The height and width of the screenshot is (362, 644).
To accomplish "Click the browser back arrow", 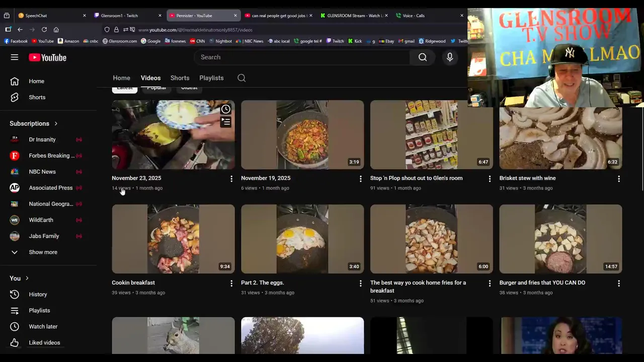I will [20, 30].
